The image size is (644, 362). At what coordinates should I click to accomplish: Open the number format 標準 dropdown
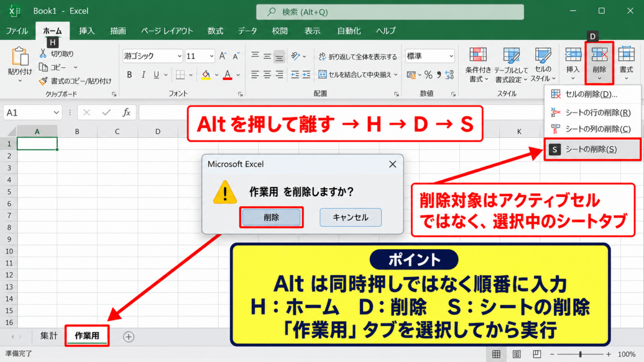click(x=451, y=56)
